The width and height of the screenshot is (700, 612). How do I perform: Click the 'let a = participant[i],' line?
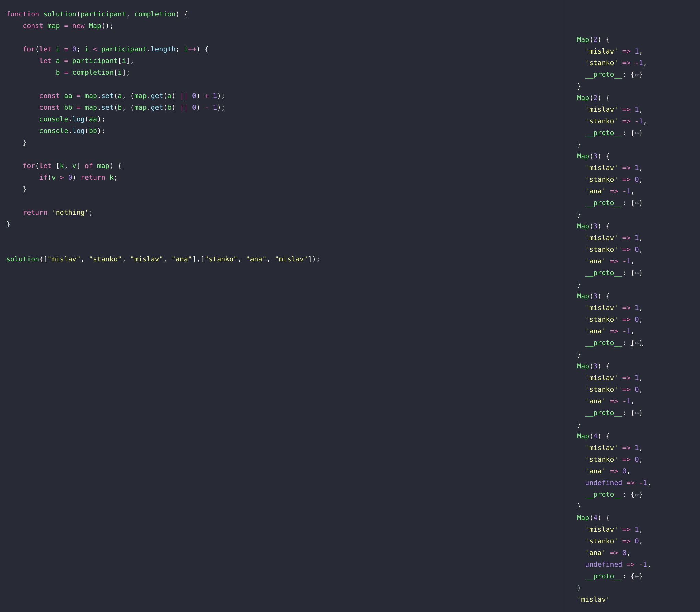(x=86, y=61)
